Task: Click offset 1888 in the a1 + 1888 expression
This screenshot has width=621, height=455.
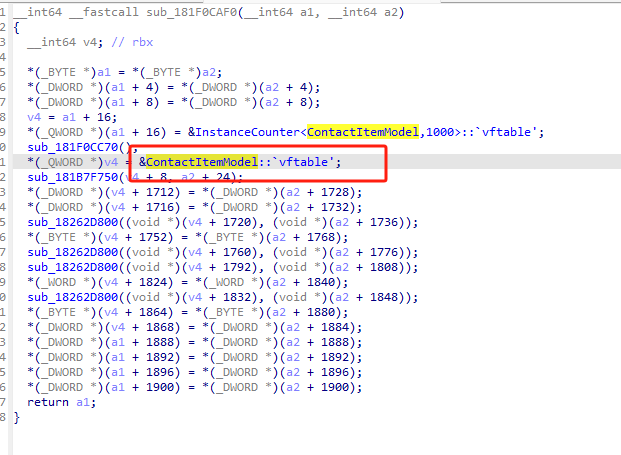Action: 160,343
